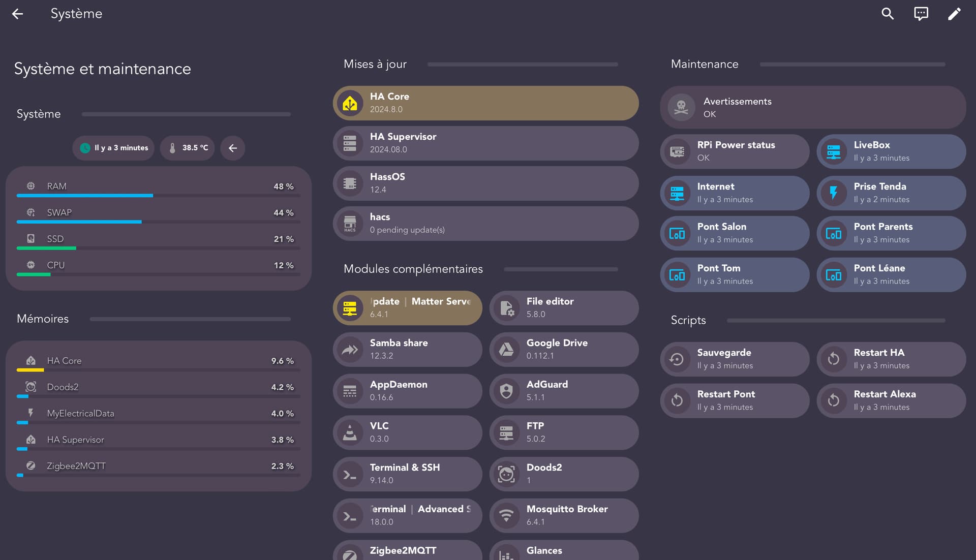Click the Matter Server update icon

pyautogui.click(x=350, y=308)
